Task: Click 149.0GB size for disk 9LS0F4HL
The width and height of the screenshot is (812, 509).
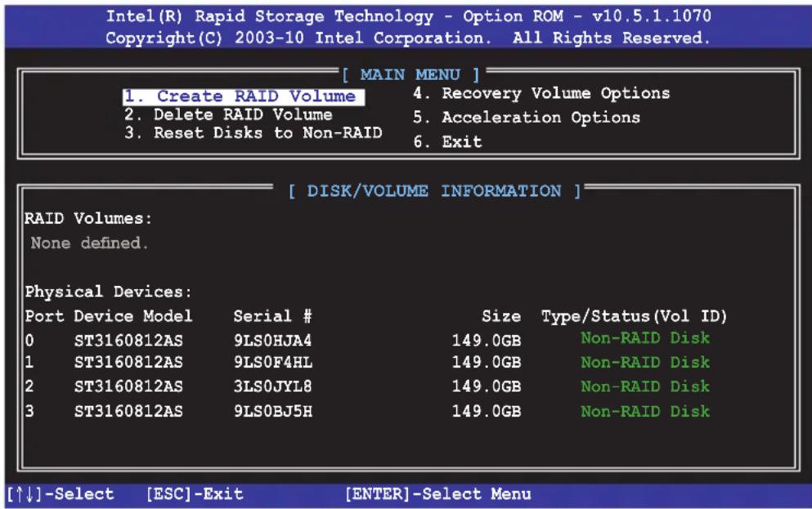Action: 487,362
